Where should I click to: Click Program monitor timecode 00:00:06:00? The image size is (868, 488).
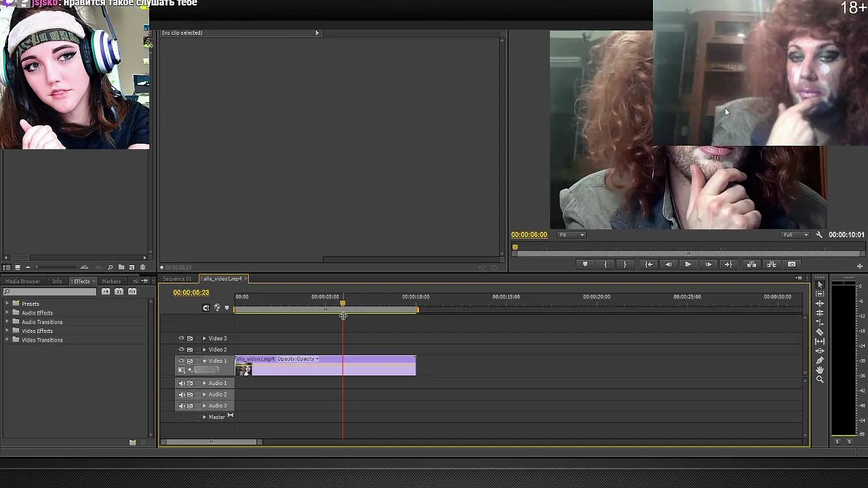[x=529, y=235]
